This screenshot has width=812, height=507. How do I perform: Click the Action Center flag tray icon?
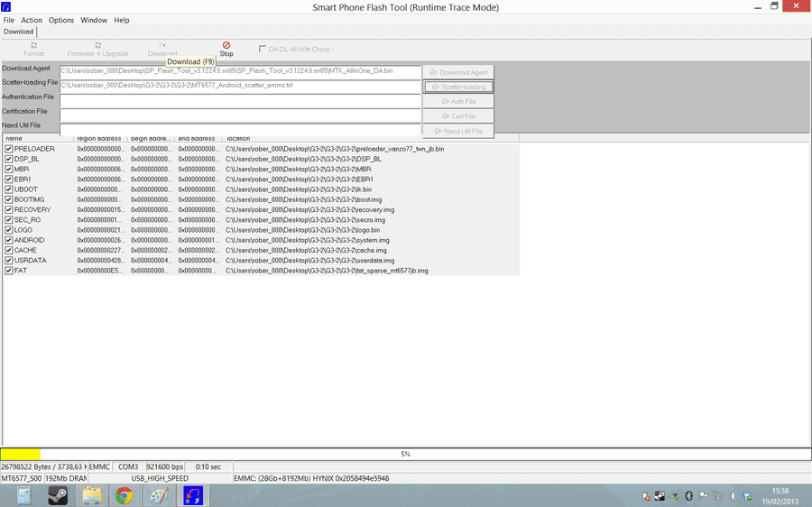[703, 496]
